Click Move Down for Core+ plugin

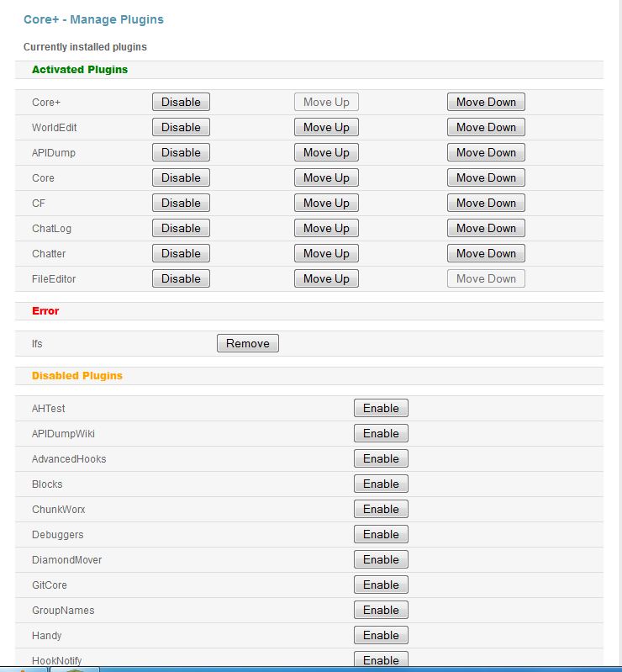(486, 102)
